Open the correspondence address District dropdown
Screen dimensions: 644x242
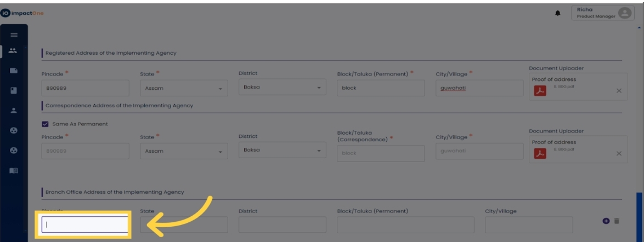click(x=283, y=151)
